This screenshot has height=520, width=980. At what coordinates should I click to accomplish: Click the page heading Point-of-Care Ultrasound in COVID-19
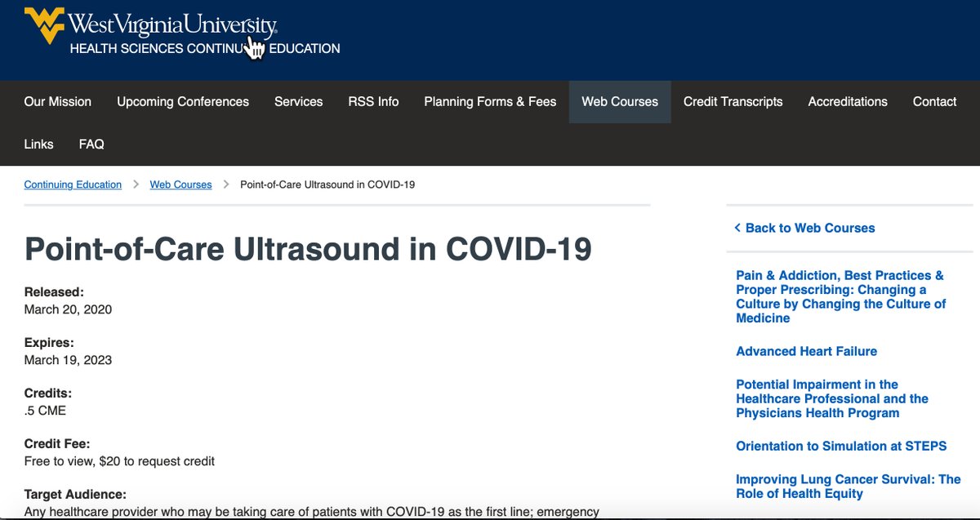(309, 249)
